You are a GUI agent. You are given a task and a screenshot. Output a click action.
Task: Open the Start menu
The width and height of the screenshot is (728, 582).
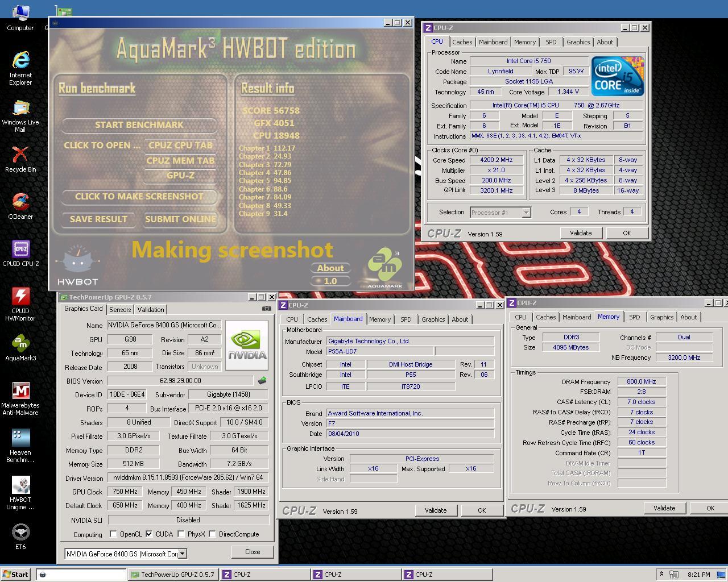(16, 575)
